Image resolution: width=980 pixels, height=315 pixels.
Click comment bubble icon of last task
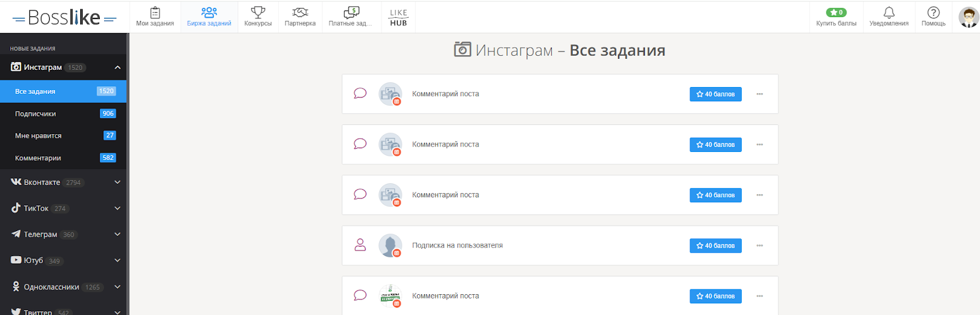[x=360, y=295]
